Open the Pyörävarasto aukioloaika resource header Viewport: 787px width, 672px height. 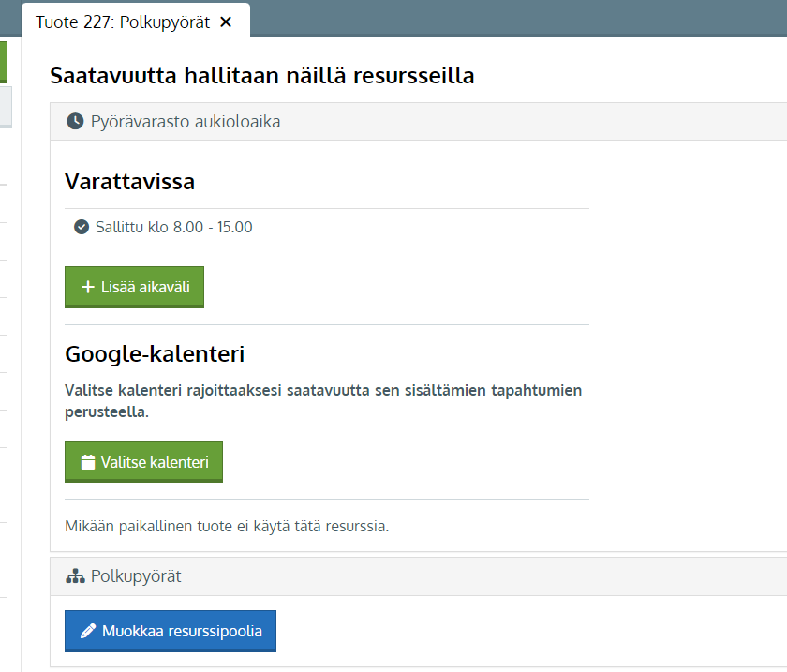(x=419, y=122)
